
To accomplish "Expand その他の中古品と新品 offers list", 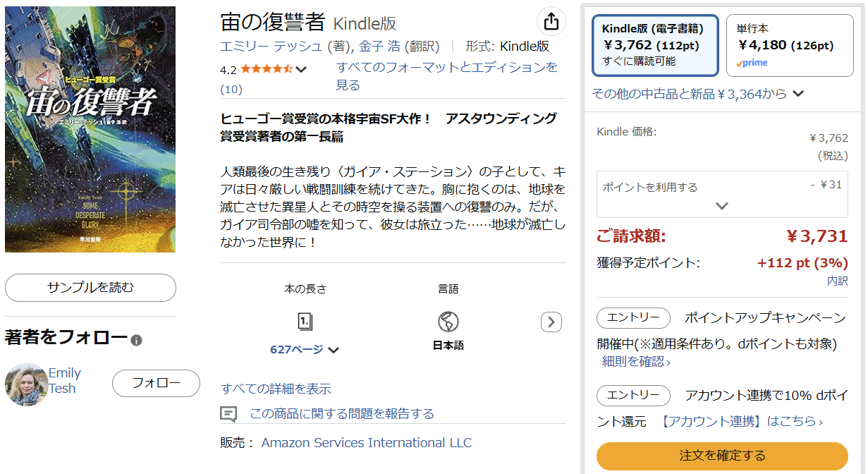I will [x=798, y=94].
